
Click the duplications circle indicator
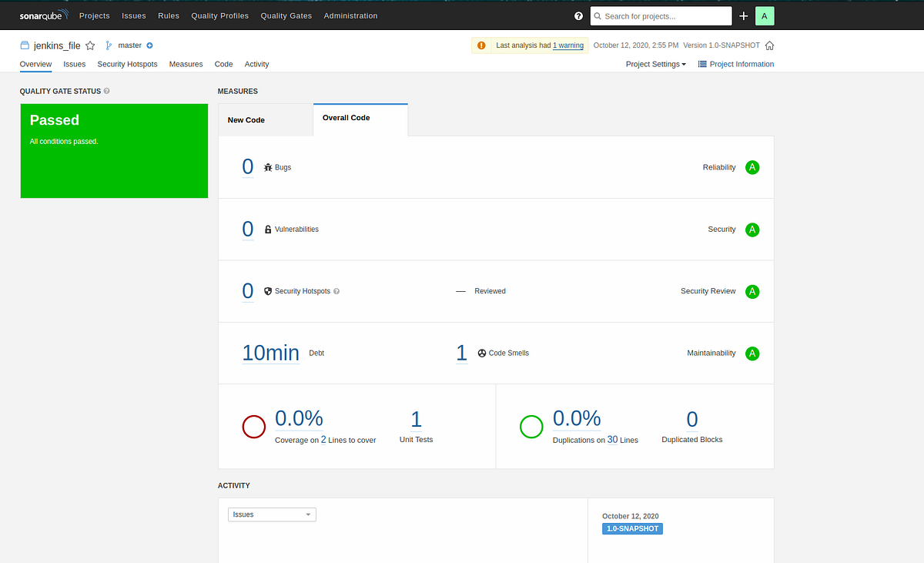(x=531, y=426)
